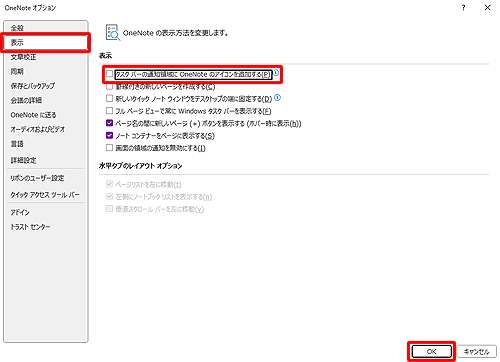500x362 pixels.
Task: Click the キャンセル button
Action: tap(477, 351)
